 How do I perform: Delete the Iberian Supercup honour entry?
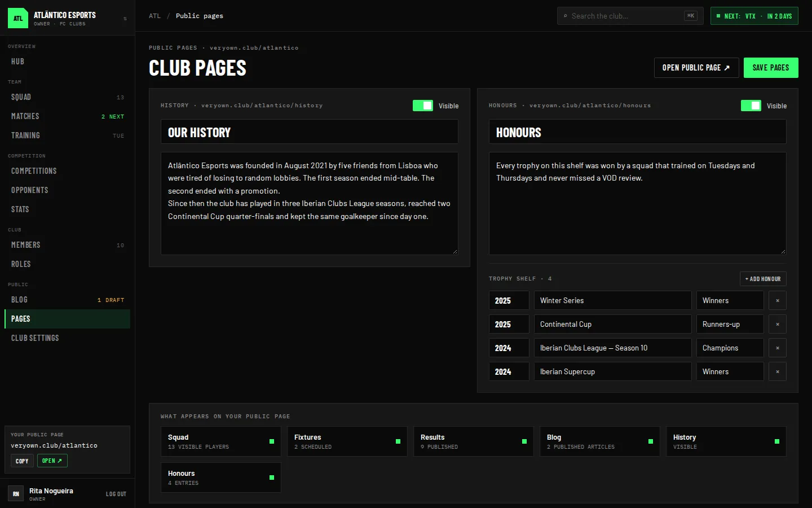point(778,371)
